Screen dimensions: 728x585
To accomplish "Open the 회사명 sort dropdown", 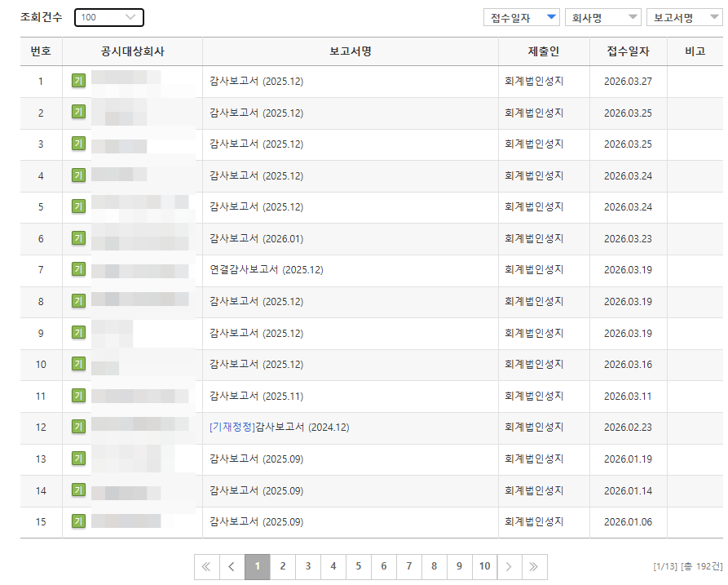I will [x=602, y=18].
